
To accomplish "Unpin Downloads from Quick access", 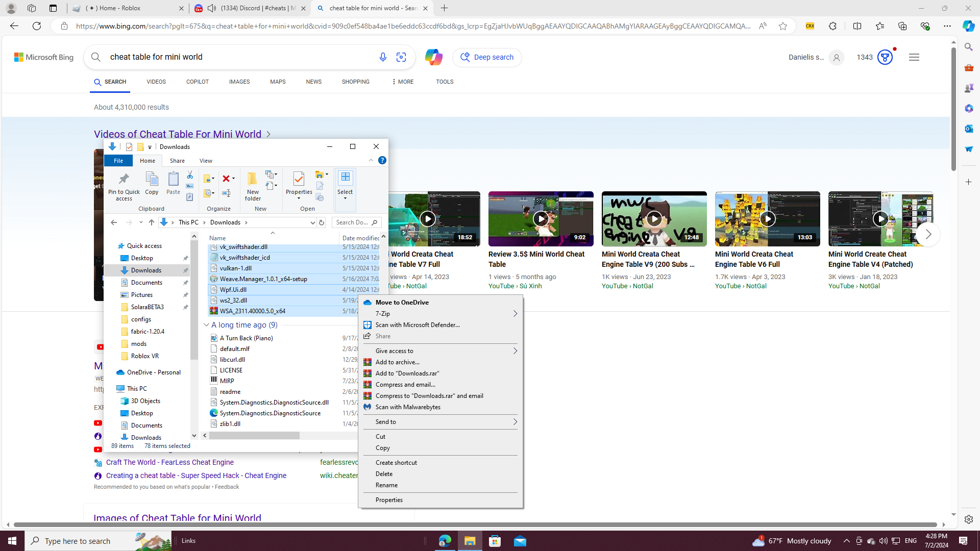I will [x=186, y=270].
